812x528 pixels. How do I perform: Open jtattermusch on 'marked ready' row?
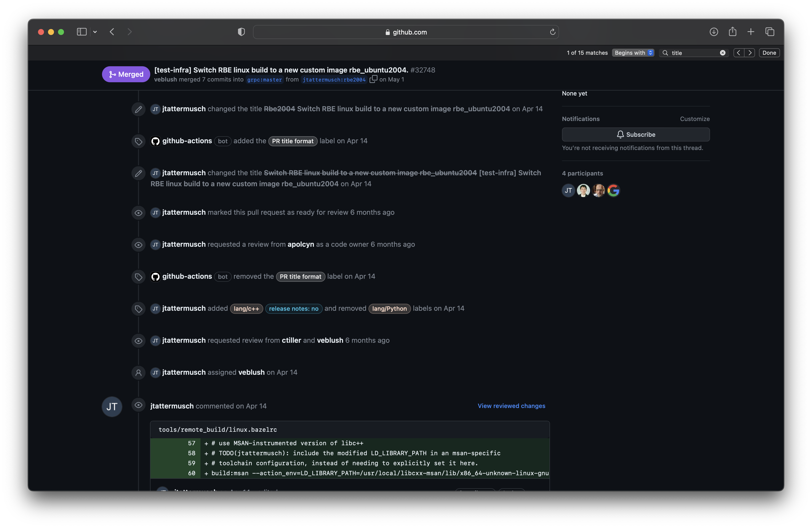184,212
